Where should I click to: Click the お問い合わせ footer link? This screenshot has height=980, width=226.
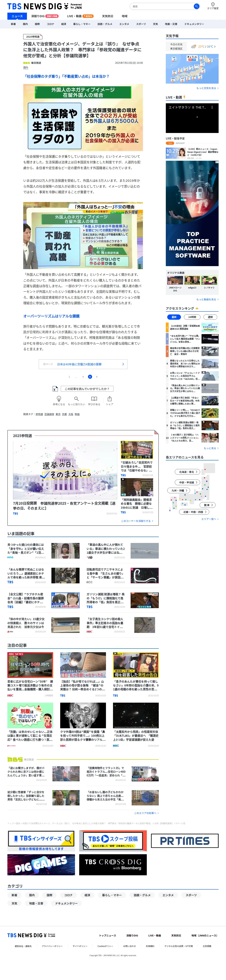coord(130,946)
